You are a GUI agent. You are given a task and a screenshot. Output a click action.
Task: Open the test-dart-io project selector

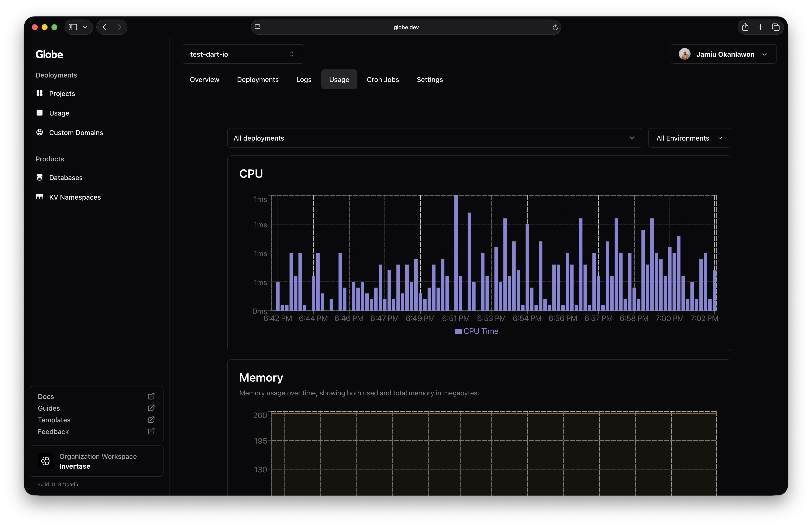[242, 54]
